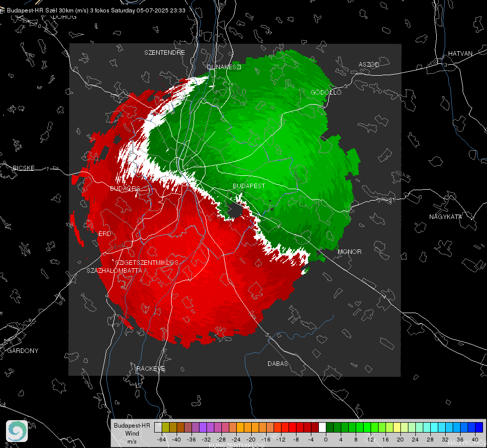Click the HATVAN map label

tap(460, 53)
